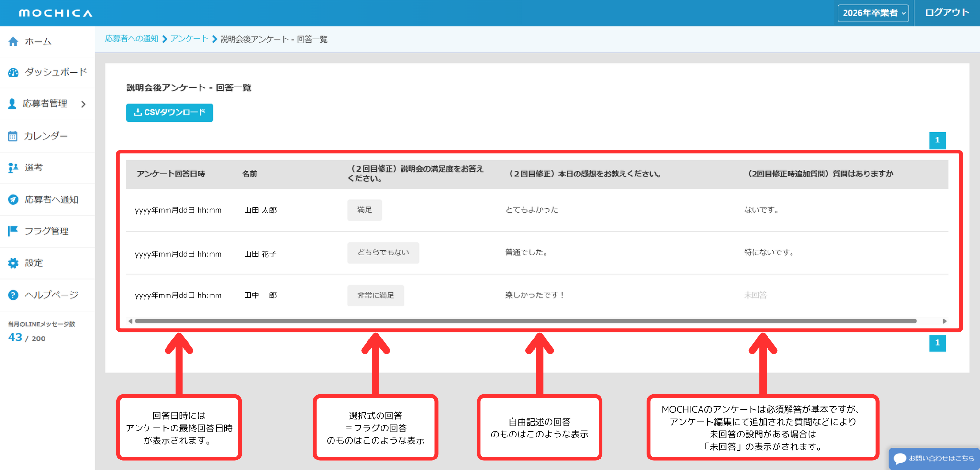Click the ログアウト button
The height and width of the screenshot is (470, 980).
pos(947,13)
